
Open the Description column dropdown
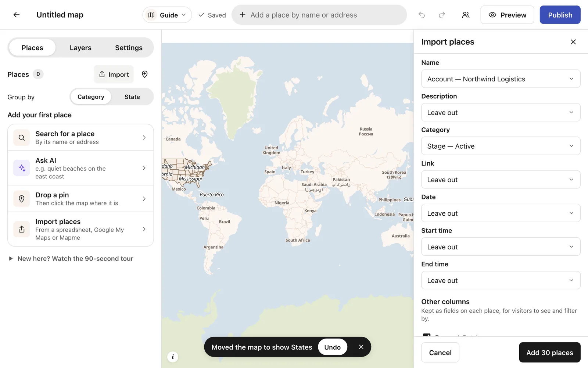pyautogui.click(x=501, y=112)
